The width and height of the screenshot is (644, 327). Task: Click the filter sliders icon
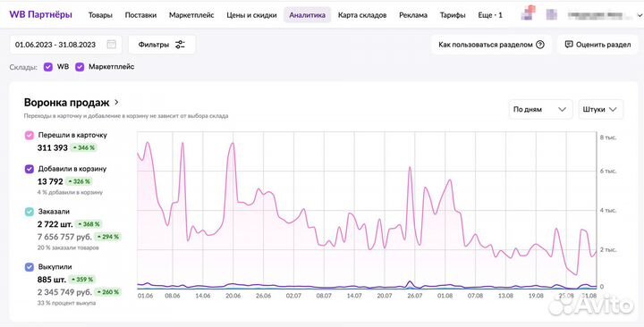(180, 45)
